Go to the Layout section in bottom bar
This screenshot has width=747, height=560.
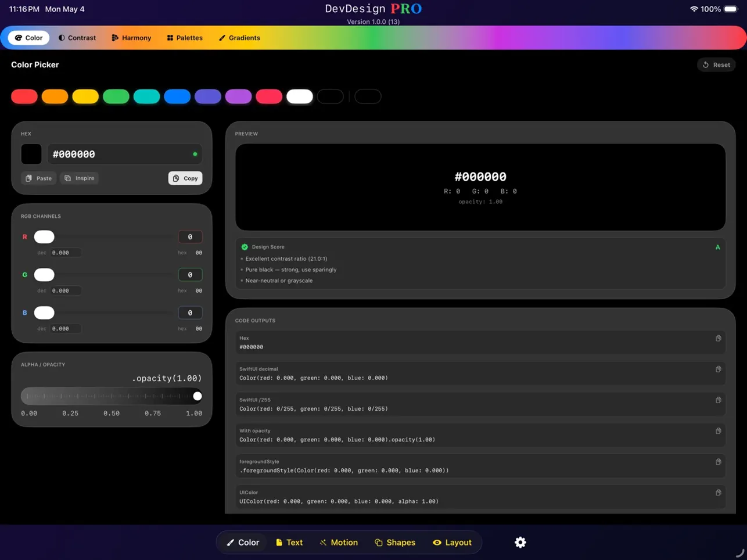[x=452, y=543]
